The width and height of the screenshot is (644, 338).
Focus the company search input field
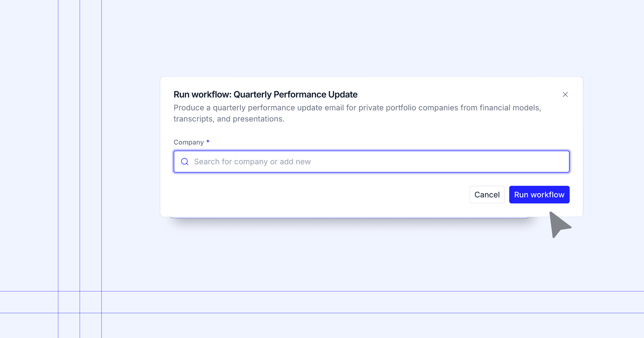376,161
